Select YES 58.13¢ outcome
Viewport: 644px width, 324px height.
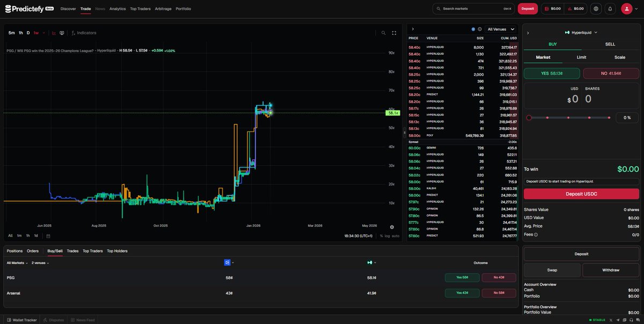[552, 73]
